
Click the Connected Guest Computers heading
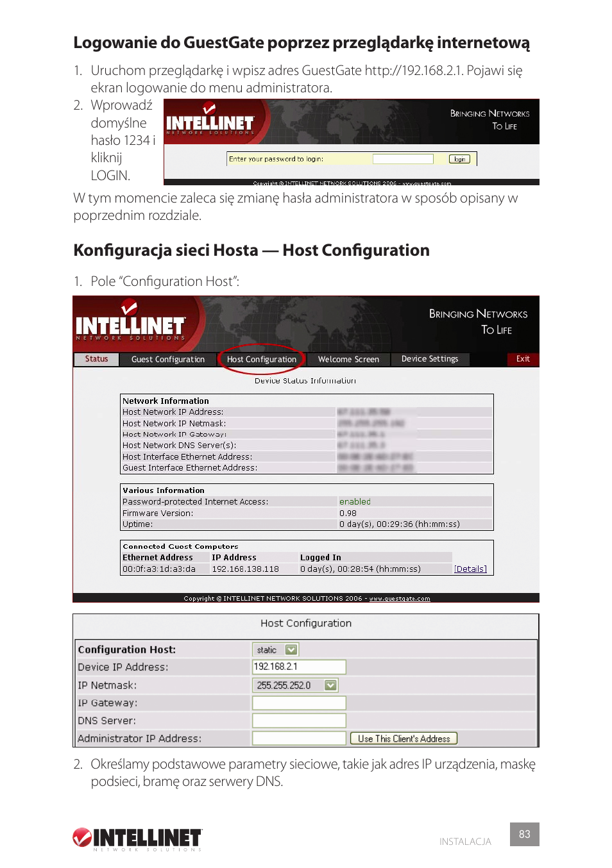pyautogui.click(x=180, y=547)
